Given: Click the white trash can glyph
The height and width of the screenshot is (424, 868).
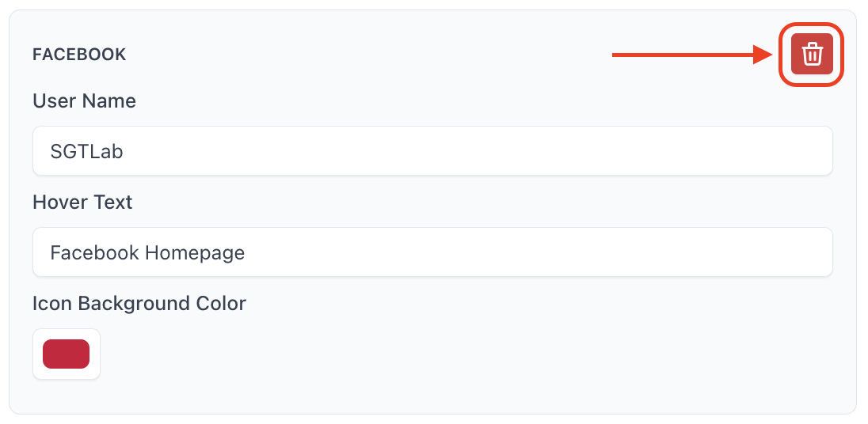Looking at the screenshot, I should pyautogui.click(x=812, y=55).
